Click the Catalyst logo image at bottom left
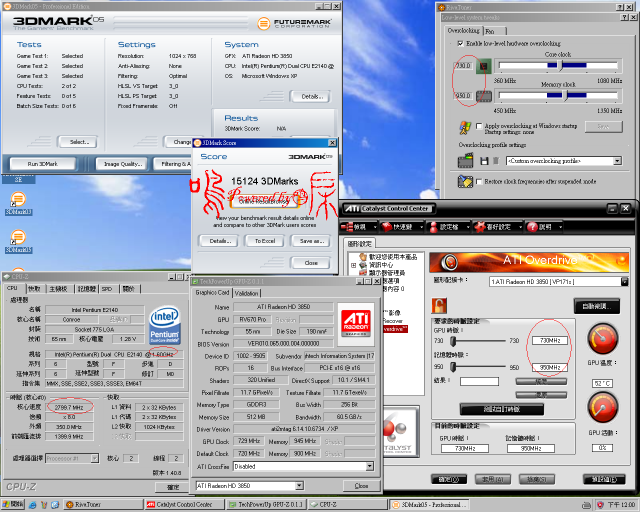Screen dimensions: 640x512 click(400, 433)
